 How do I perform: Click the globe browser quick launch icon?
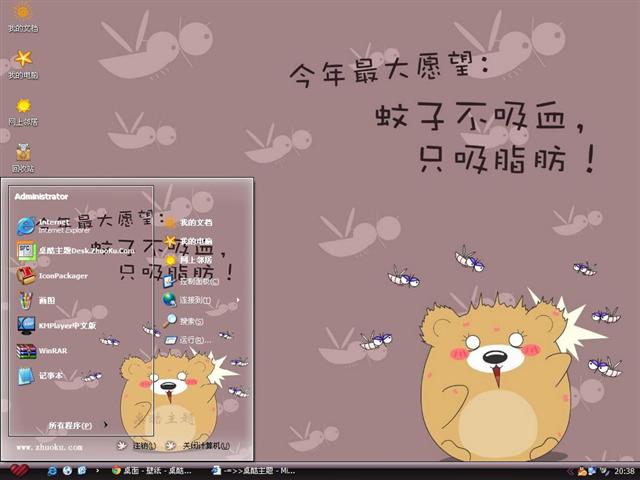67,471
